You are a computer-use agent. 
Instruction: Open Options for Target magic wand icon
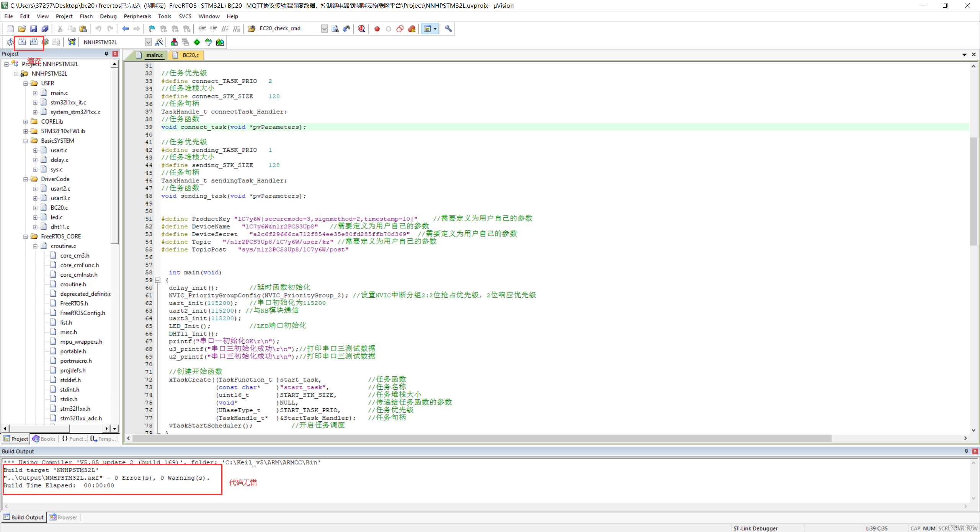pyautogui.click(x=159, y=42)
